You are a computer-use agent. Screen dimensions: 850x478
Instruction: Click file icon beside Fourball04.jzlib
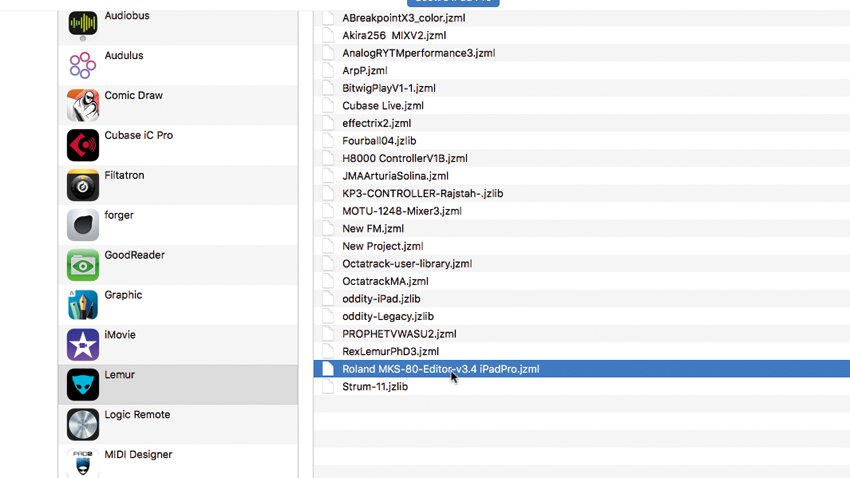click(327, 141)
